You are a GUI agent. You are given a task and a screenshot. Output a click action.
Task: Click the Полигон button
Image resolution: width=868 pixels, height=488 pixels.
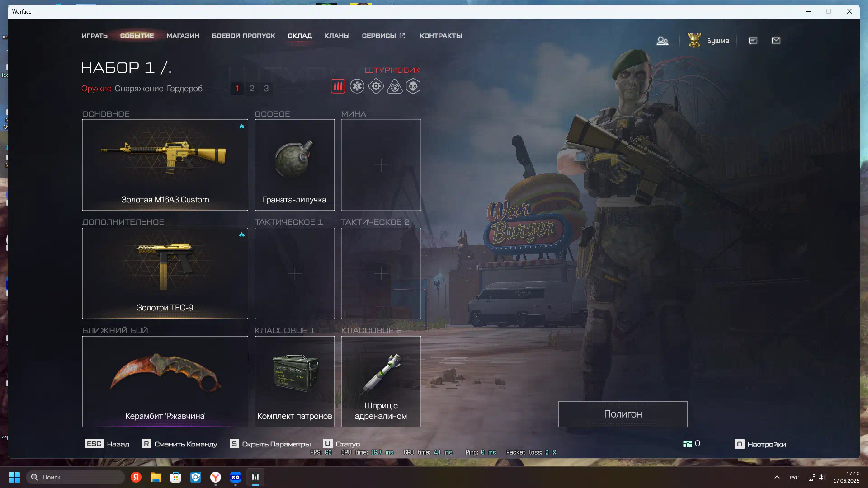[623, 414]
